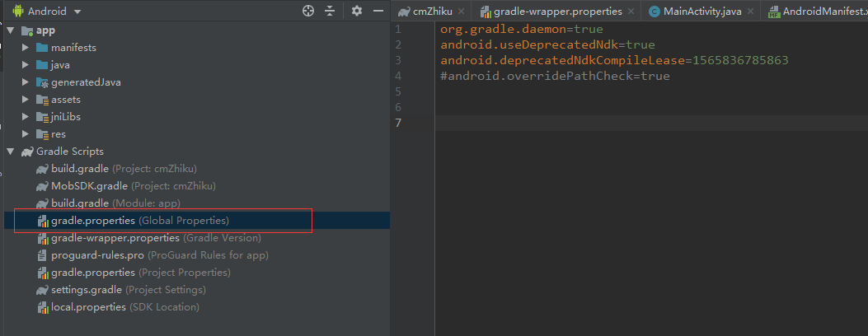868x336 pixels.
Task: Collapse the app module node
Action: click(10, 30)
